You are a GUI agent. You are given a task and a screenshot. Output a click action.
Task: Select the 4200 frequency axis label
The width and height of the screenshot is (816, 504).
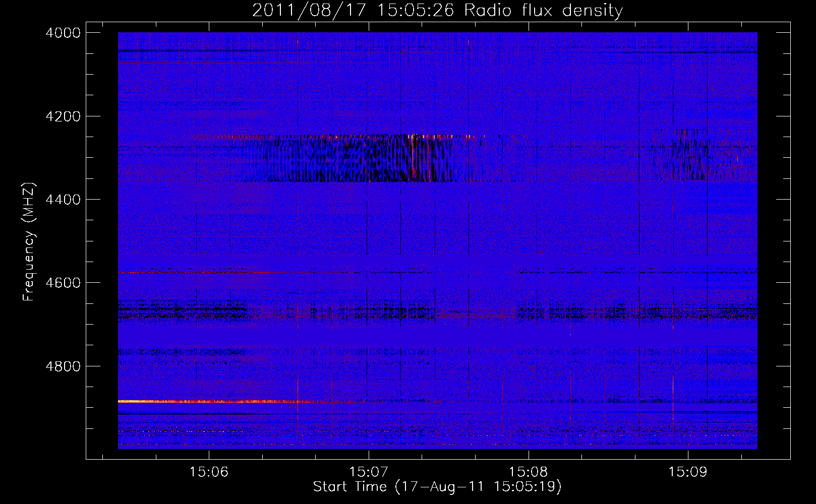tap(63, 116)
